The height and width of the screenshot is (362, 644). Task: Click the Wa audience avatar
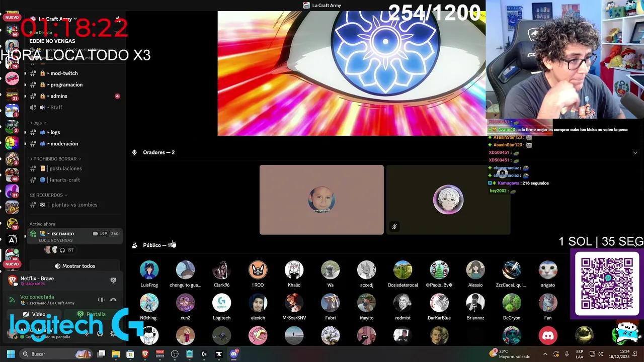click(330, 270)
